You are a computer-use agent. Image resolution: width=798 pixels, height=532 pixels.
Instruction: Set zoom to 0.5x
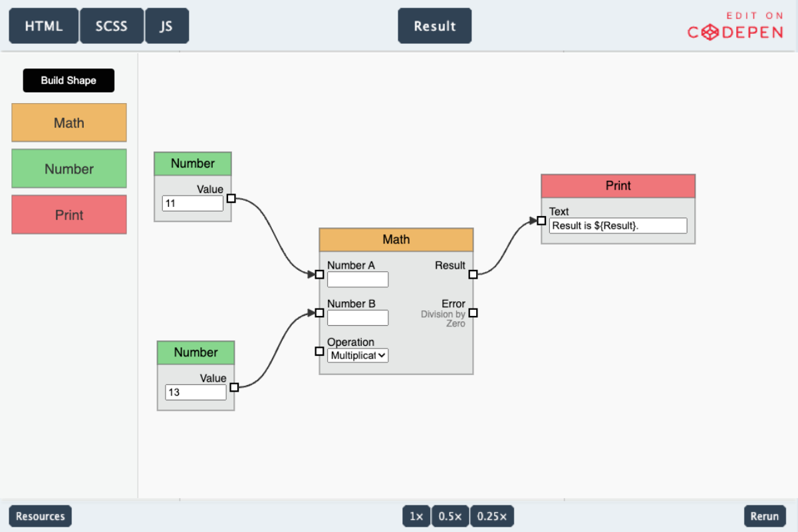point(450,515)
